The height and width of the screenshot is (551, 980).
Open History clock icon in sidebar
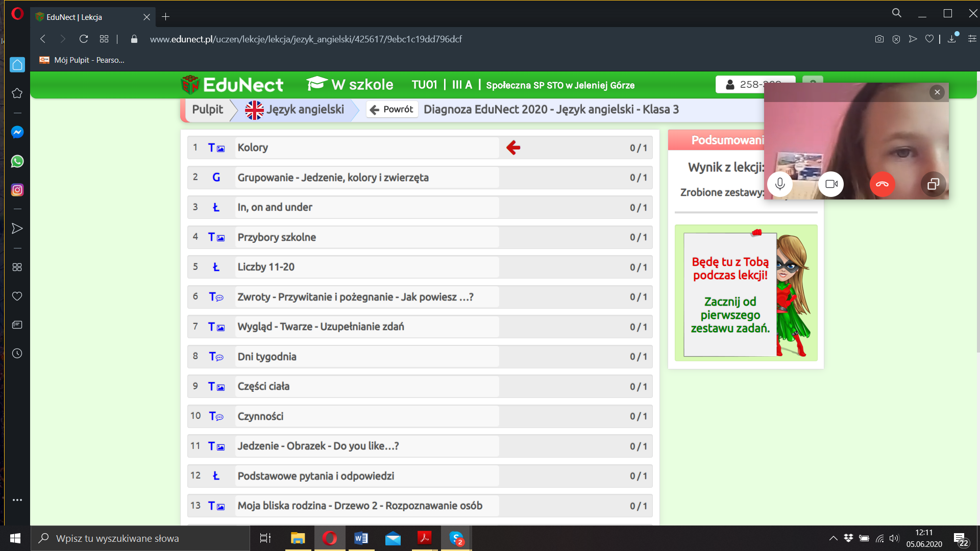point(17,354)
